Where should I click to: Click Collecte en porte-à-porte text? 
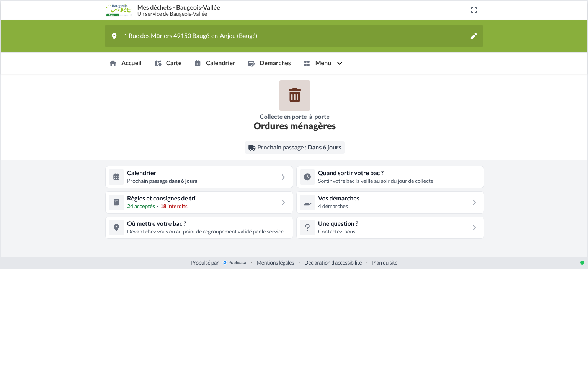pyautogui.click(x=295, y=117)
